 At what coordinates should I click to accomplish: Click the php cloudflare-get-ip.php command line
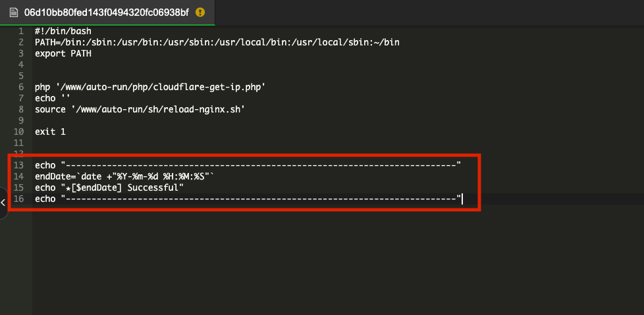click(x=151, y=87)
